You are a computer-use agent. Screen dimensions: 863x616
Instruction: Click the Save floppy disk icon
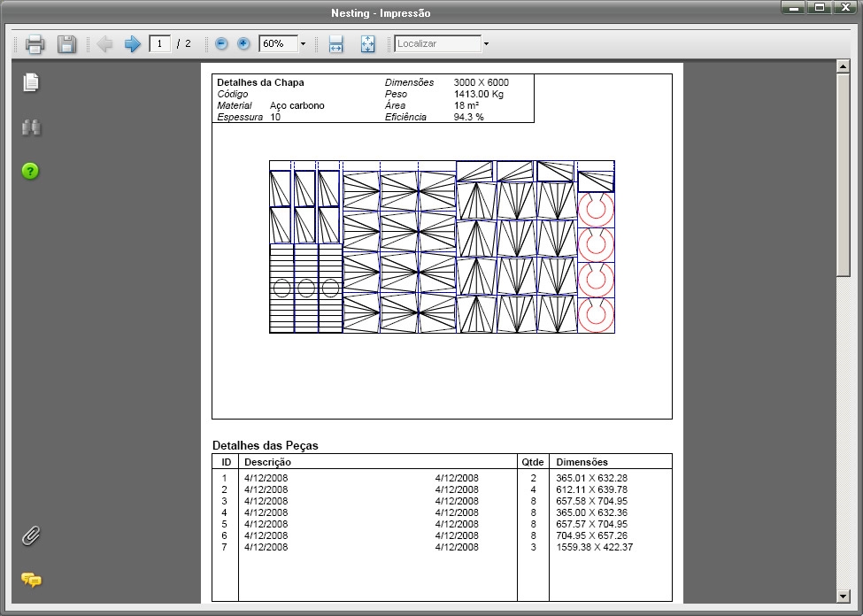point(66,43)
